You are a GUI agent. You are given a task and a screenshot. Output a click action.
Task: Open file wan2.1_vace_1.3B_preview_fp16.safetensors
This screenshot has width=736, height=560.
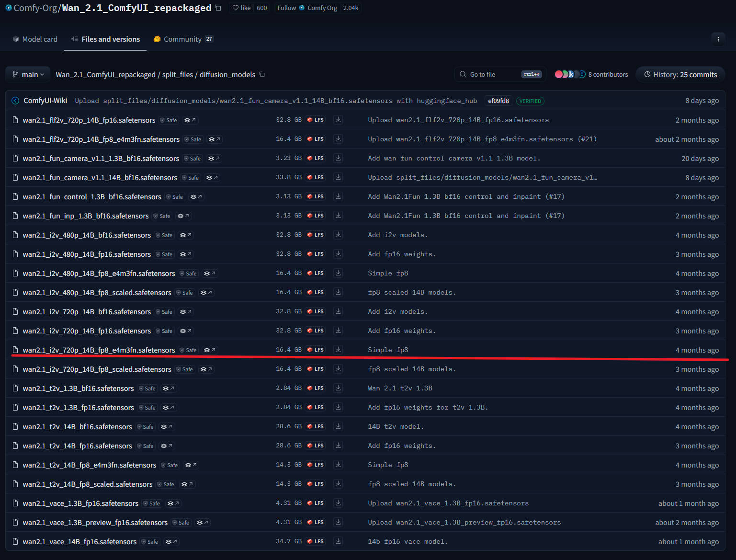[x=95, y=523]
